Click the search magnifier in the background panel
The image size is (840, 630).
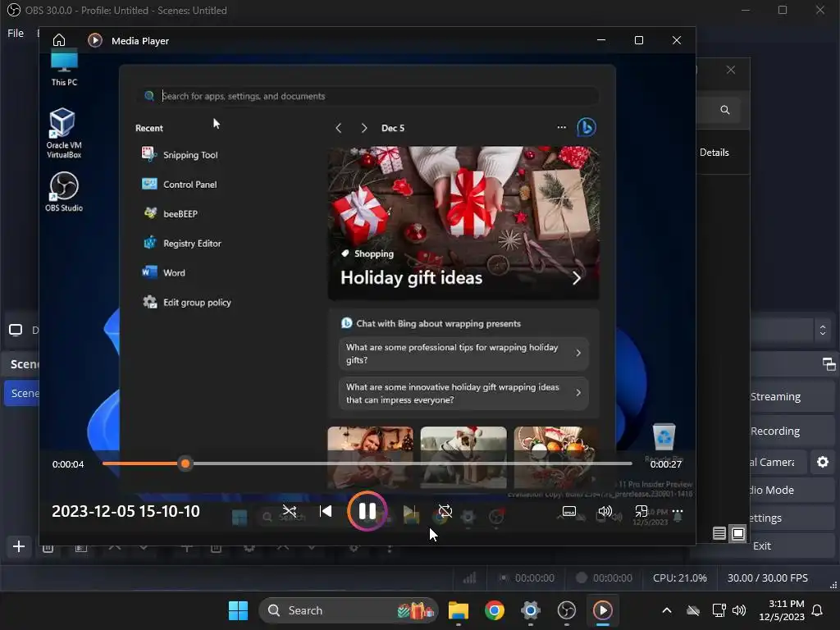point(725,110)
